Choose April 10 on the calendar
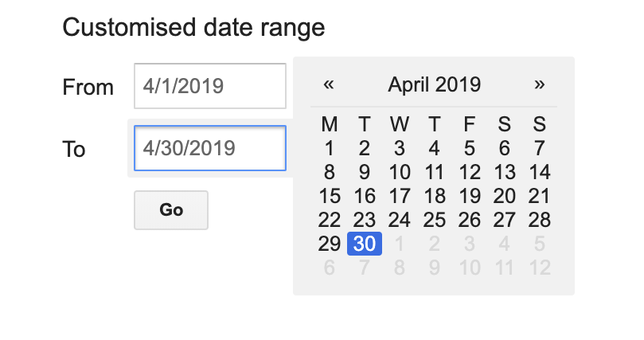Image resolution: width=644 pixels, height=340 pixels. click(x=400, y=172)
